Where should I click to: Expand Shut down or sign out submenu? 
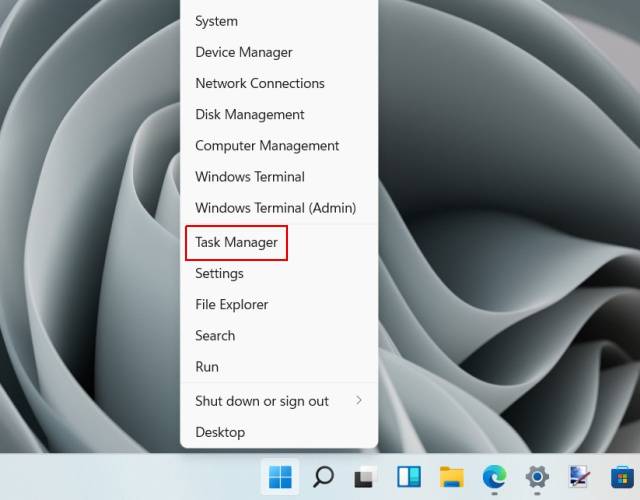(x=279, y=401)
